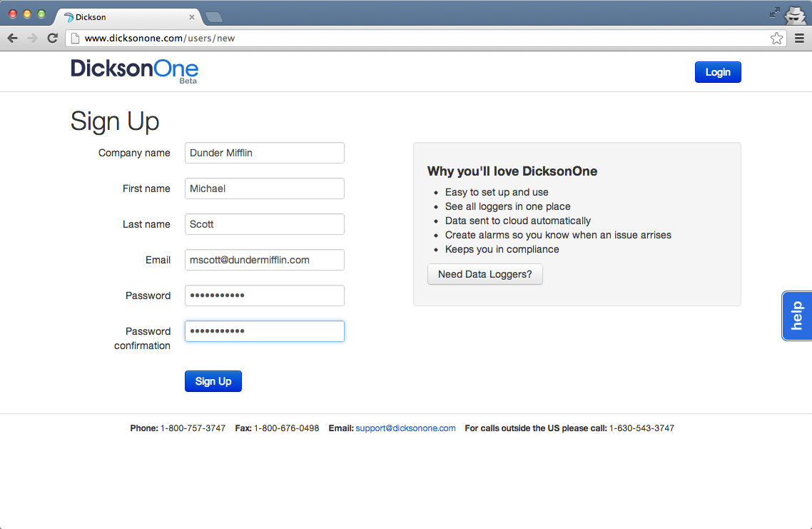Image resolution: width=812 pixels, height=529 pixels.
Task: Click fax number 1-800-676-0498
Action: tap(286, 428)
